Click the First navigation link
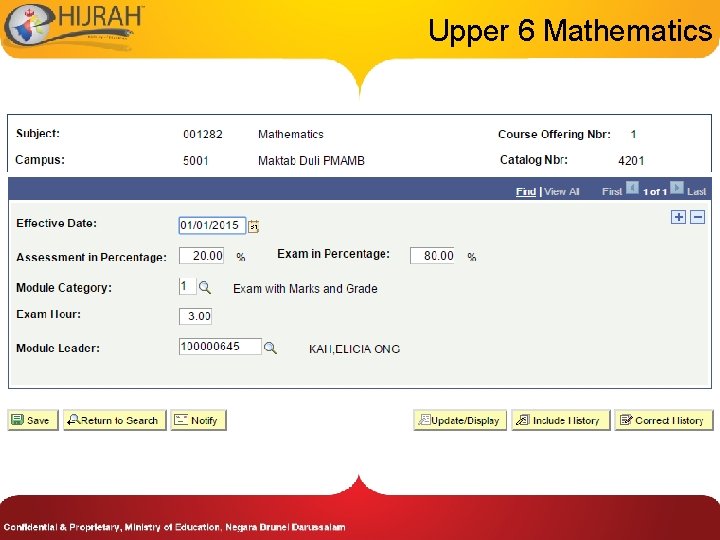Viewport: 720px width, 540px height. click(x=612, y=191)
